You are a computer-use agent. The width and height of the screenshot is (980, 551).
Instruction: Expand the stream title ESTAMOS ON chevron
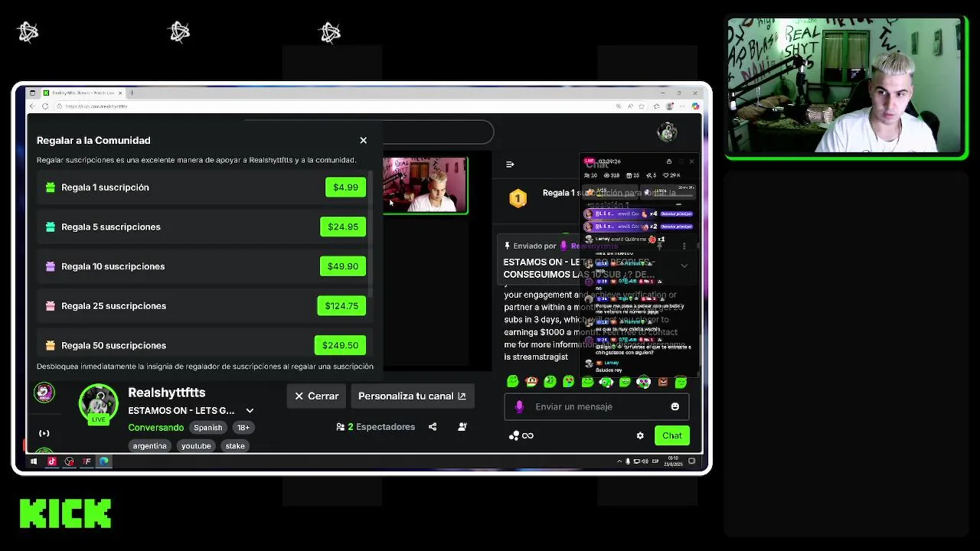pos(250,411)
